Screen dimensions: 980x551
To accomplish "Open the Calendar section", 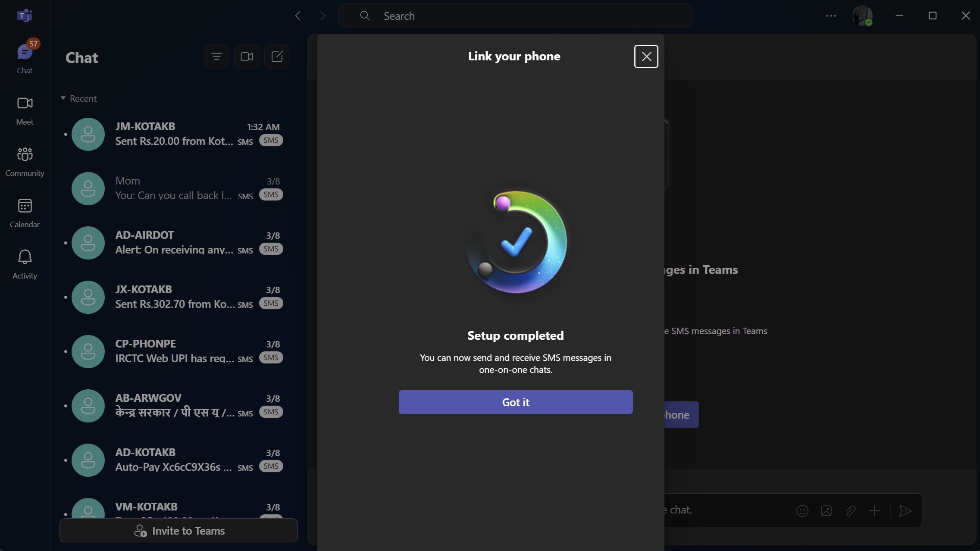I will (x=25, y=213).
